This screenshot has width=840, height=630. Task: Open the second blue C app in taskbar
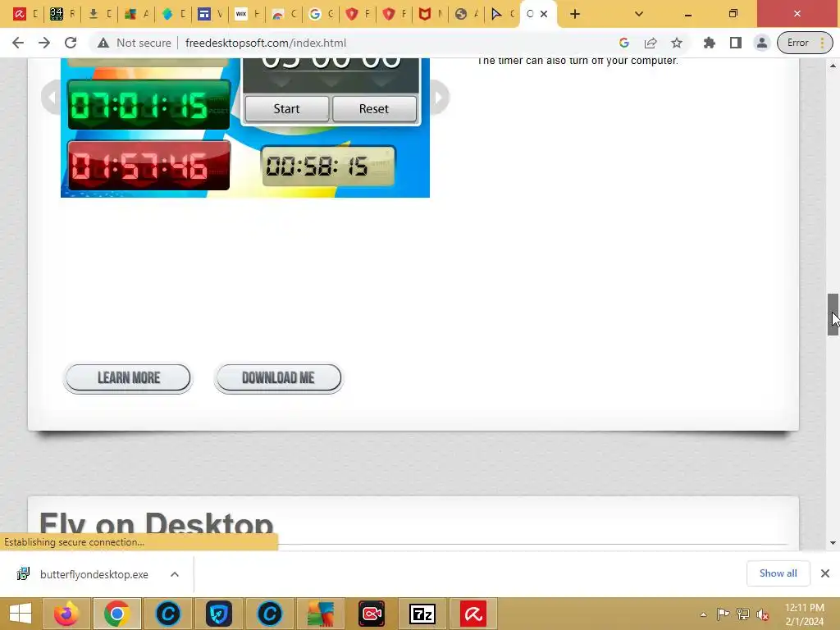coord(269,614)
